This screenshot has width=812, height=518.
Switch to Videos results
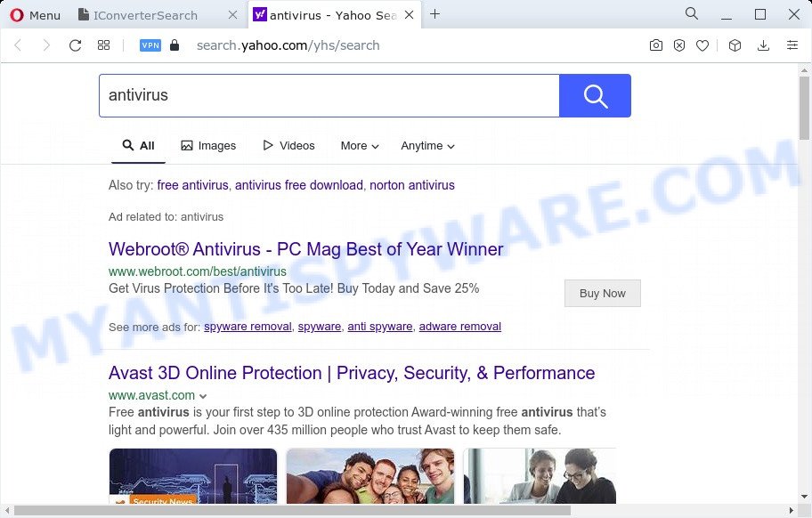[289, 145]
